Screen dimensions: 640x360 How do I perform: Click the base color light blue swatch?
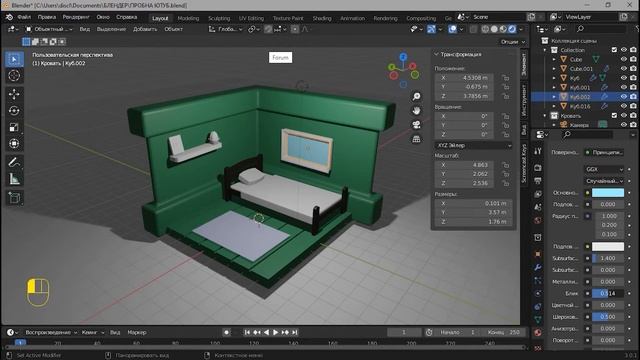pos(608,193)
